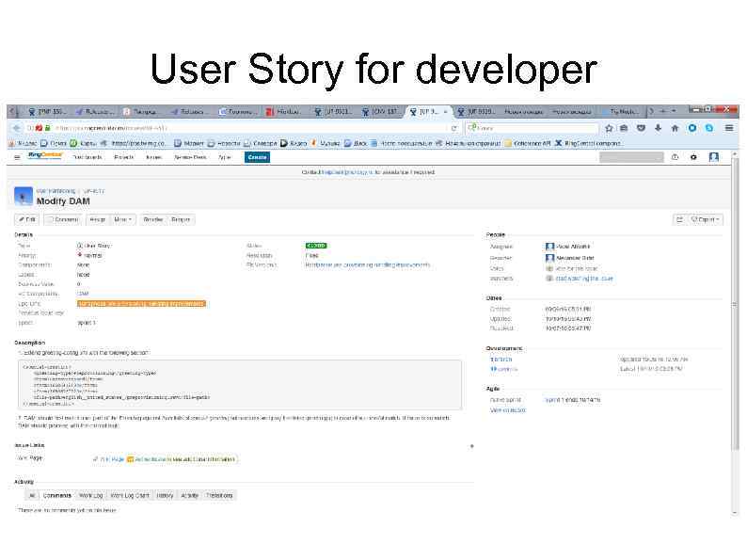Click the orange Epic Link label

click(x=141, y=304)
